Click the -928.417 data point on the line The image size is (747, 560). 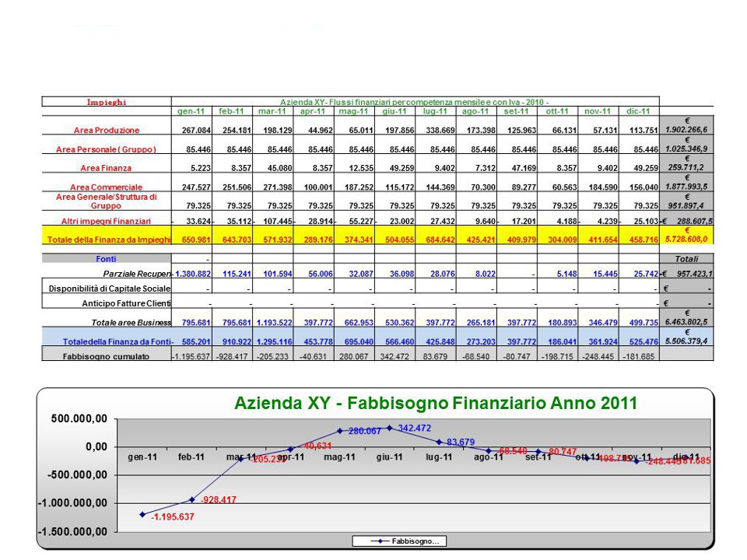(x=191, y=499)
